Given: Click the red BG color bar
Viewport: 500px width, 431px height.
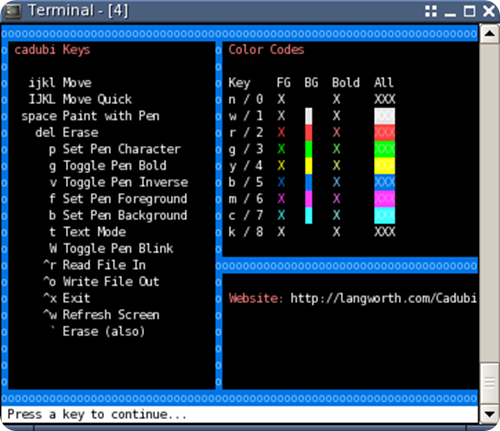Looking at the screenshot, I should tap(309, 132).
